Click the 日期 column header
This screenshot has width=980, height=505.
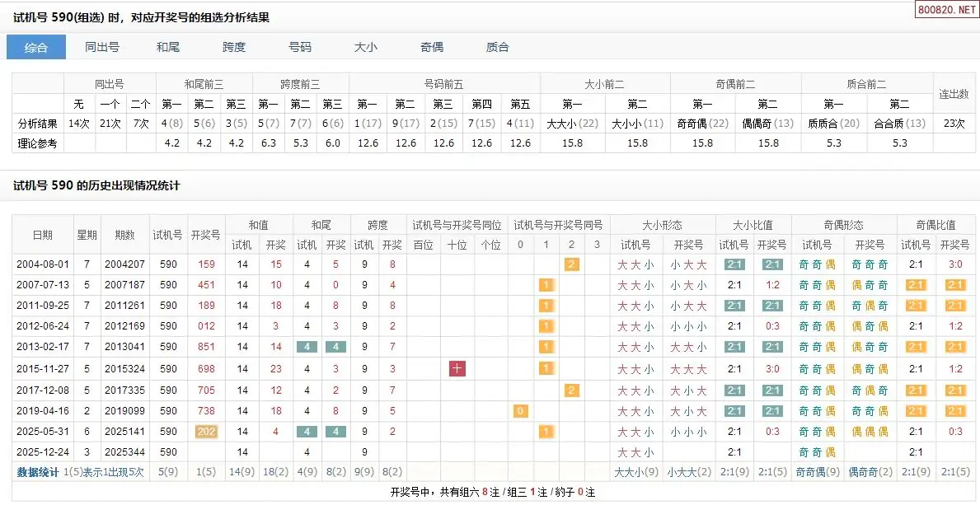click(x=42, y=235)
